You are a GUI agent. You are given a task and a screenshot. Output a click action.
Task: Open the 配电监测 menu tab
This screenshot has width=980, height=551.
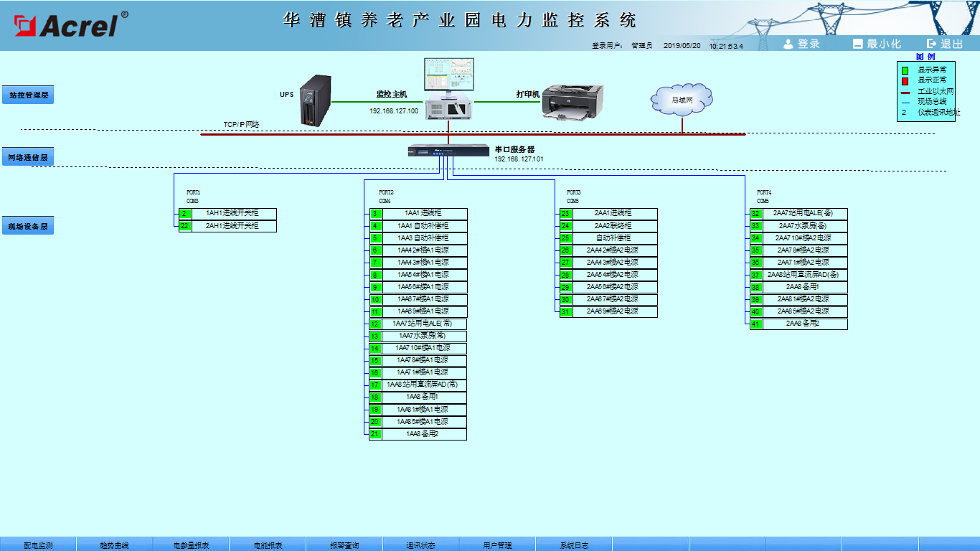[38, 545]
